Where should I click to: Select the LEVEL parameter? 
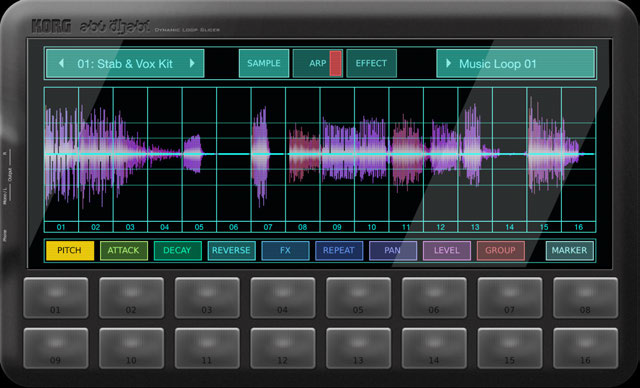coord(447,251)
